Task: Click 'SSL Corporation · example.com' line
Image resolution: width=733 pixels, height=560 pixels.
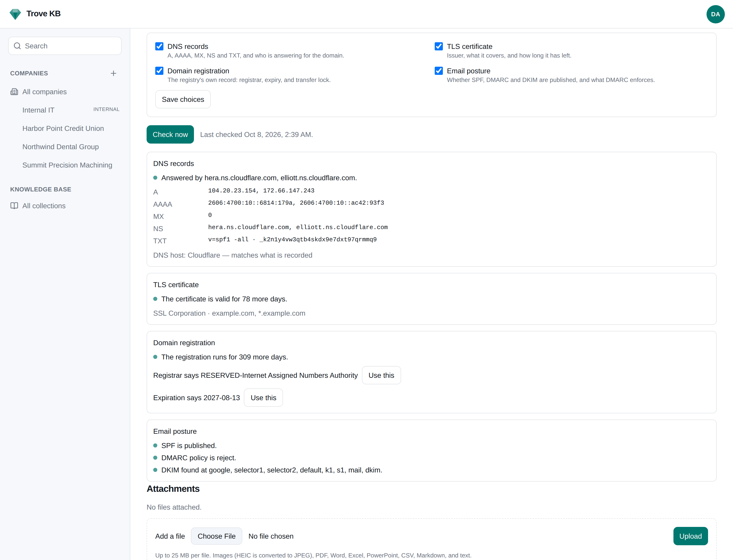Action: 229,313
